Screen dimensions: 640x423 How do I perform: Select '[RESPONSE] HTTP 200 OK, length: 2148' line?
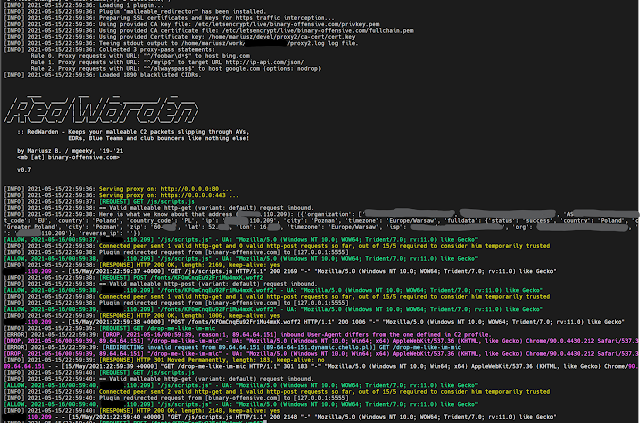(190, 411)
